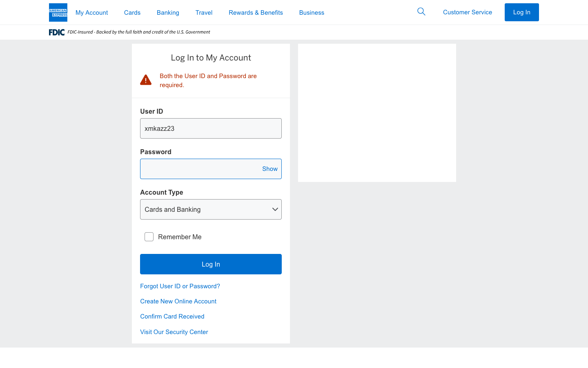Go to Customer Service
The width and height of the screenshot is (588, 368).
[468, 12]
